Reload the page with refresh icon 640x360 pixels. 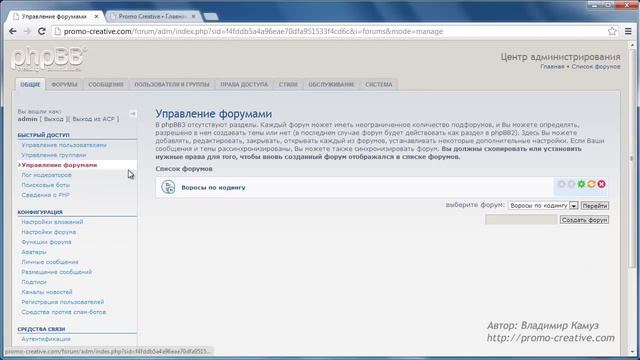pyautogui.click(x=41, y=31)
